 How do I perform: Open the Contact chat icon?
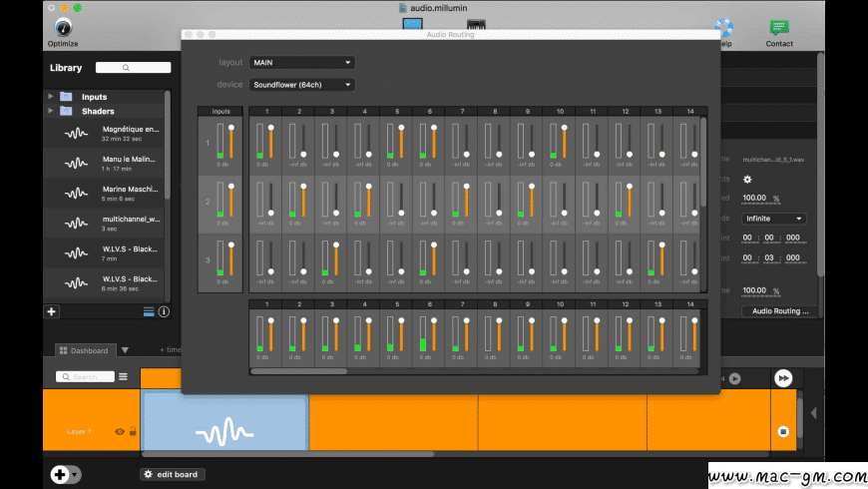click(779, 27)
